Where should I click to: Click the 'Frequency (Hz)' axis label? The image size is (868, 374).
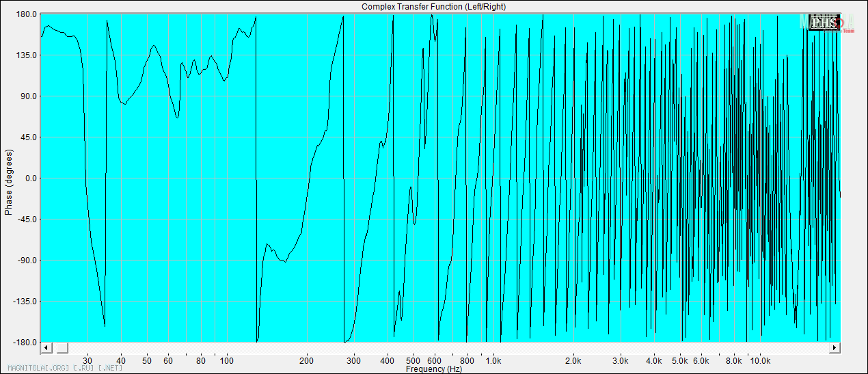tap(433, 369)
